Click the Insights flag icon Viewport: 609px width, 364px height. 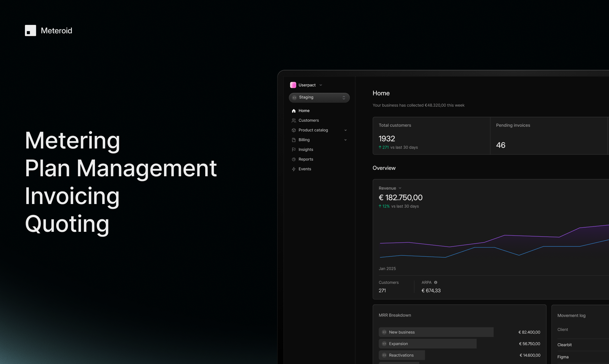click(x=294, y=149)
